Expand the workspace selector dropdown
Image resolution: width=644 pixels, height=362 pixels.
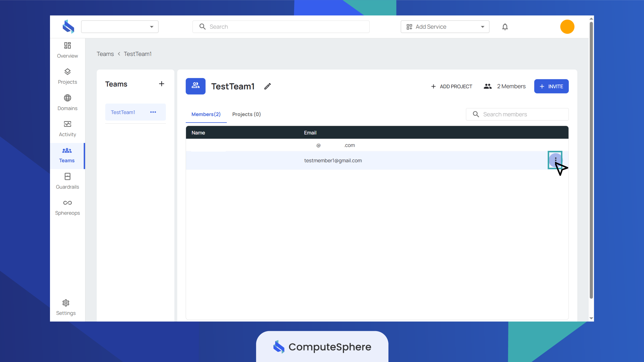(120, 27)
